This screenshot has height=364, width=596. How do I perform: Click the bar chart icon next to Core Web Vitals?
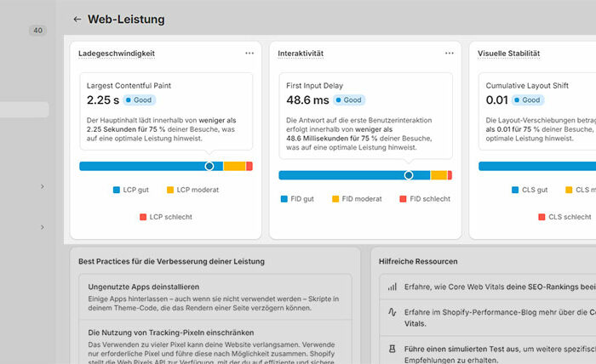393,287
